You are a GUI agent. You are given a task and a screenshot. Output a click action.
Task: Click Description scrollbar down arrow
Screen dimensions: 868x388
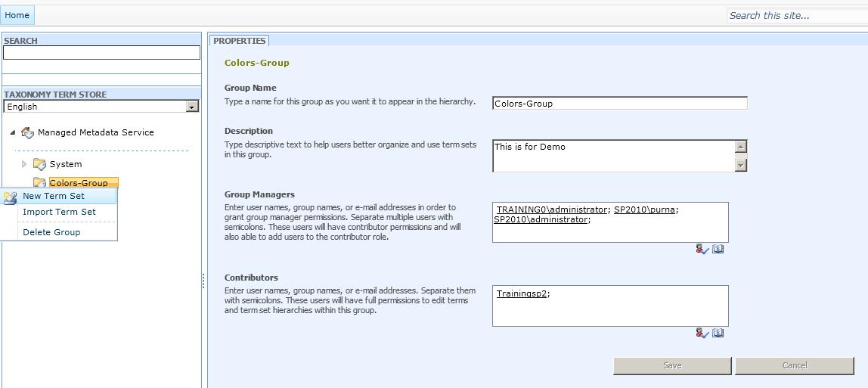tap(741, 165)
